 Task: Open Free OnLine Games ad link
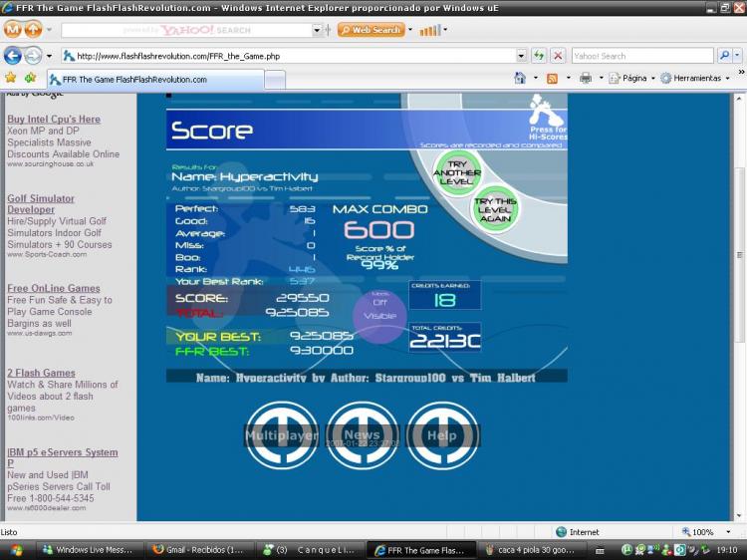click(54, 288)
